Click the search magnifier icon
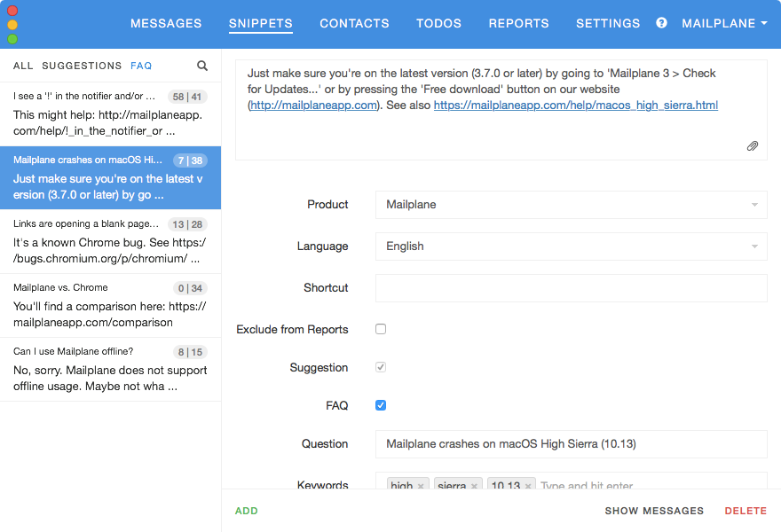This screenshot has height=532, width=781. click(202, 66)
